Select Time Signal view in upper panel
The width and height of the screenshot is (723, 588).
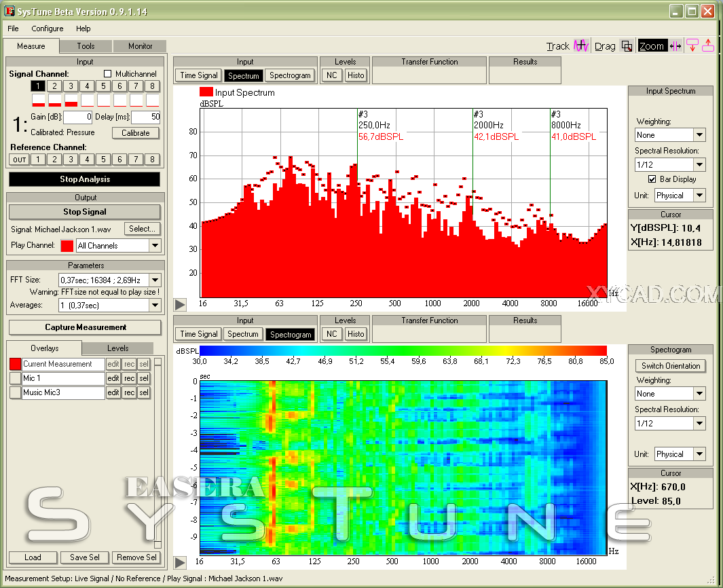[x=199, y=75]
